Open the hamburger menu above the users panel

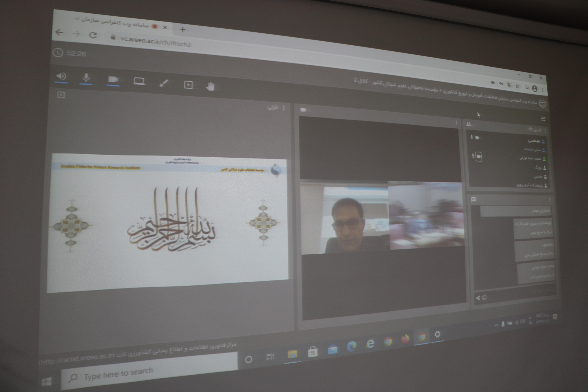543,119
